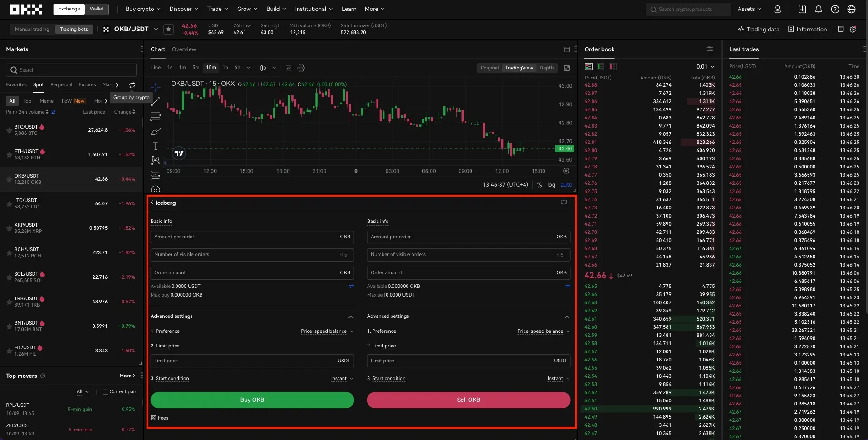Favorite the OKB/USDT pair star
868x440 pixels.
click(x=168, y=29)
